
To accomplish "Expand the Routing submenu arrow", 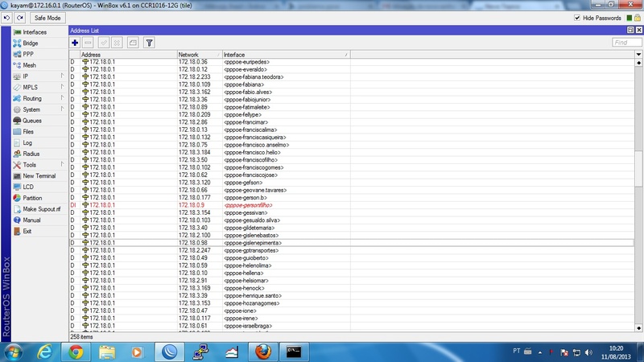I will pos(62,98).
